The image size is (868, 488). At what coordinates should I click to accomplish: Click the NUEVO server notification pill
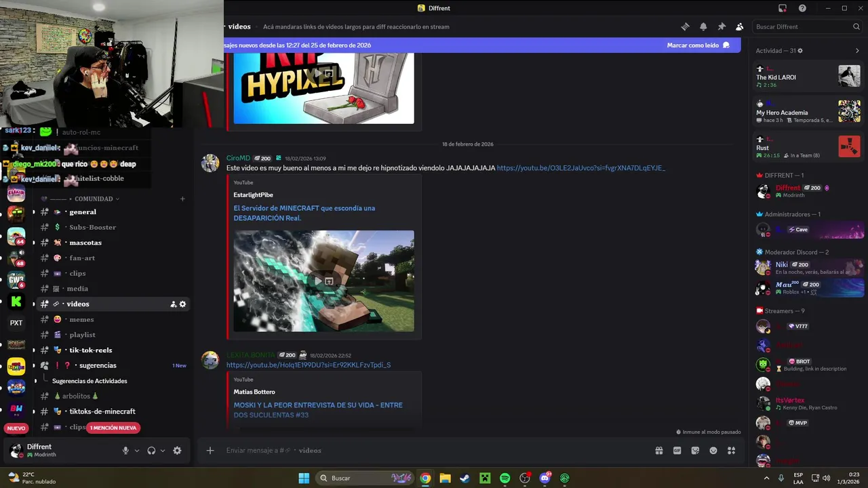click(16, 428)
